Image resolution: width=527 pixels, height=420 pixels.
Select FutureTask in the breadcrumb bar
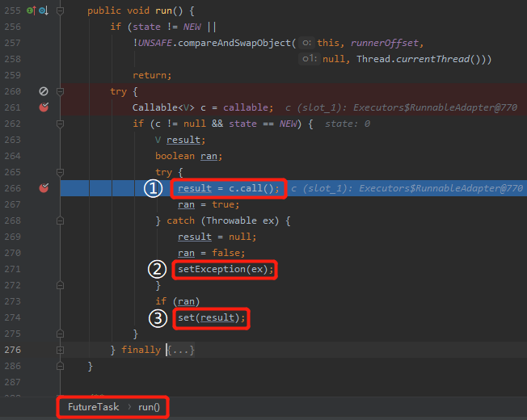click(94, 407)
